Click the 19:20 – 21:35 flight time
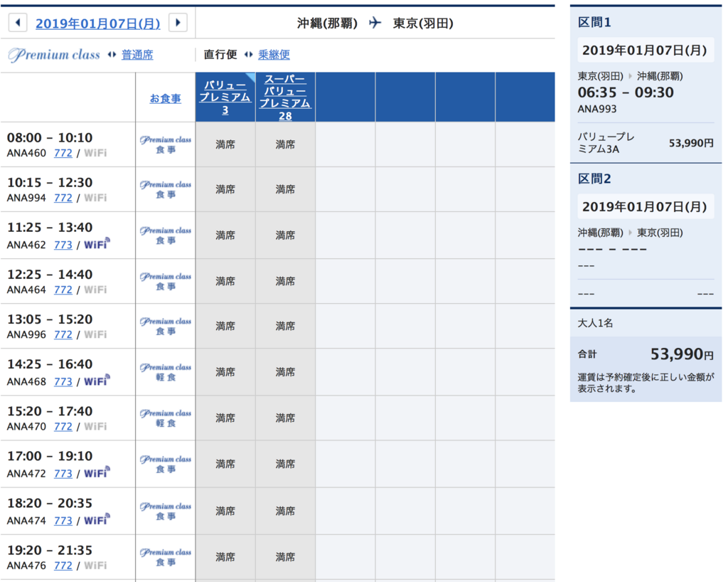 [x=50, y=550]
